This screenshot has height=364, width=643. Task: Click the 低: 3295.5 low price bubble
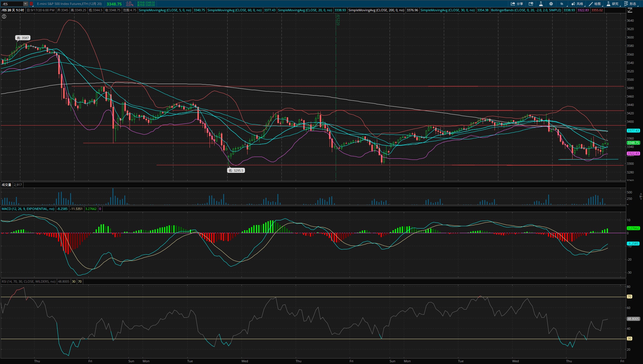(x=236, y=171)
